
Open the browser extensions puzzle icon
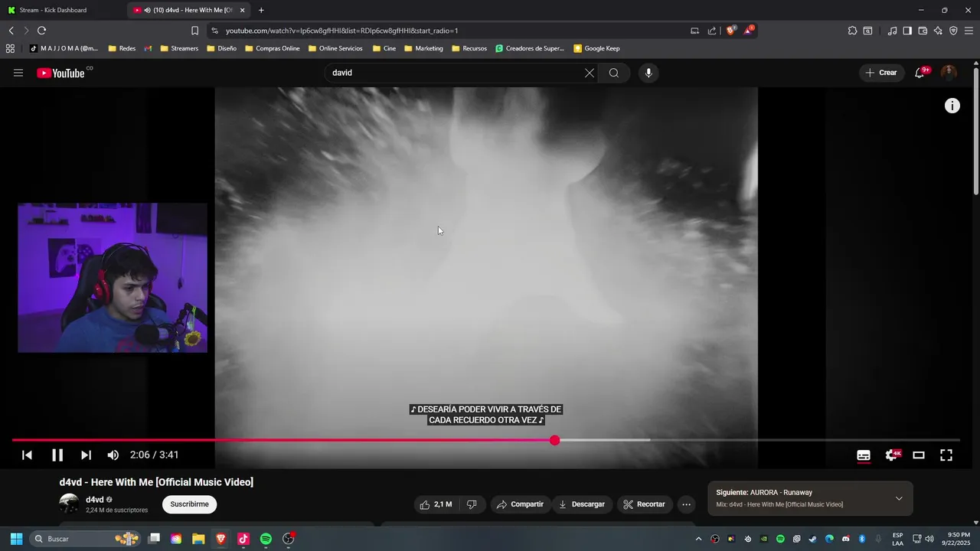click(852, 31)
